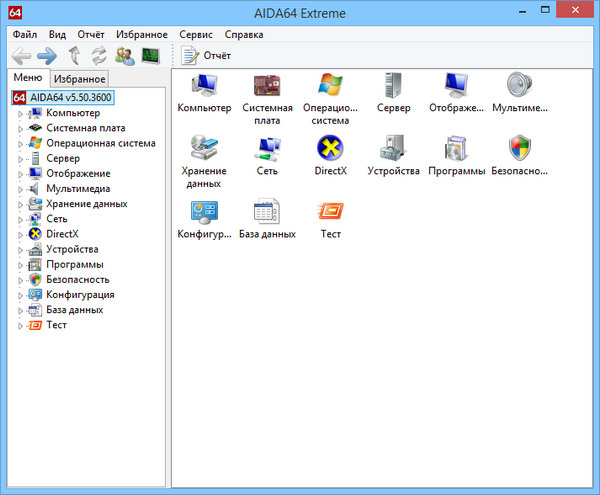
Task: Expand the Компьютер tree node
Action: [x=19, y=113]
